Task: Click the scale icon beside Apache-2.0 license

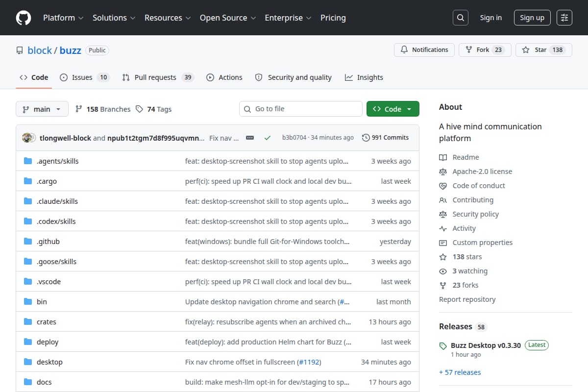Action: click(443, 171)
